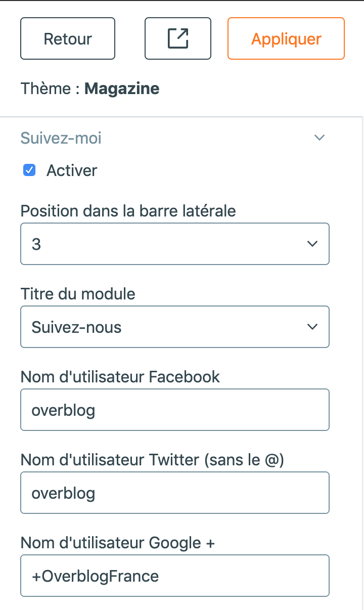Click arrow of the position dropdown
The image size is (364, 610).
click(x=312, y=244)
